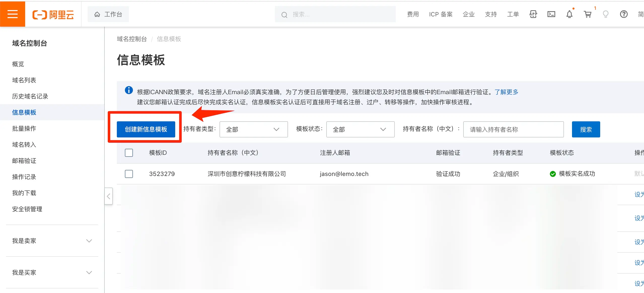
Task: Open the API tool icon
Action: click(533, 14)
